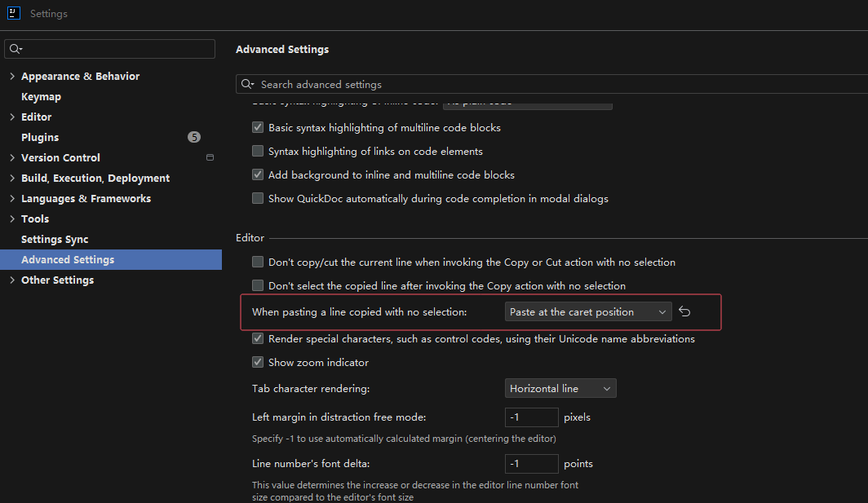
Task: Click the Version Control project-level icon
Action: tap(210, 157)
